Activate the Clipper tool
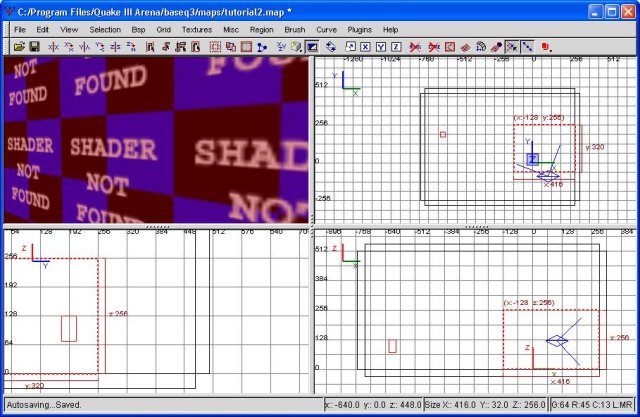The image size is (640, 417). 262,47
